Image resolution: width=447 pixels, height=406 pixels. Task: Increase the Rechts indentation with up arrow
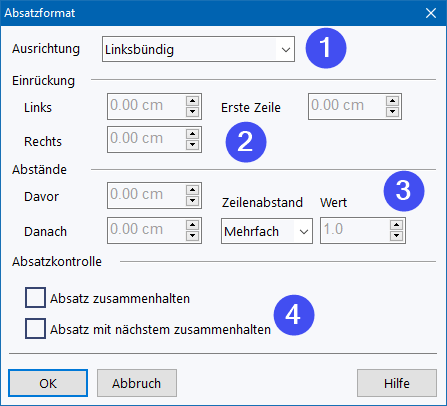click(x=193, y=134)
